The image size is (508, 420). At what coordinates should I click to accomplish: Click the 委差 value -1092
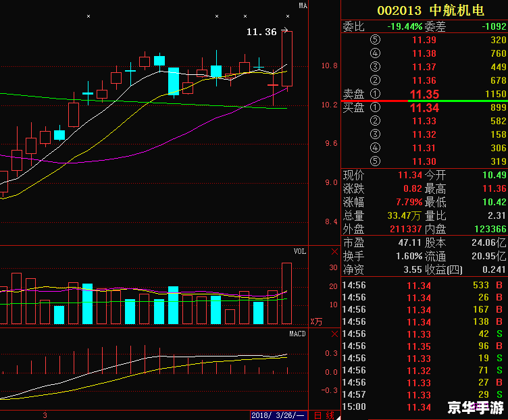point(494,26)
